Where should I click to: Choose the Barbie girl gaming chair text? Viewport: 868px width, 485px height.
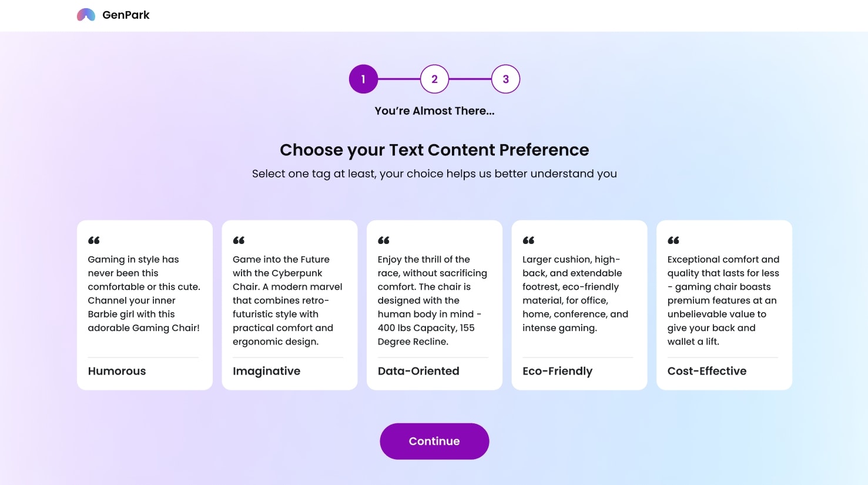tap(144, 293)
